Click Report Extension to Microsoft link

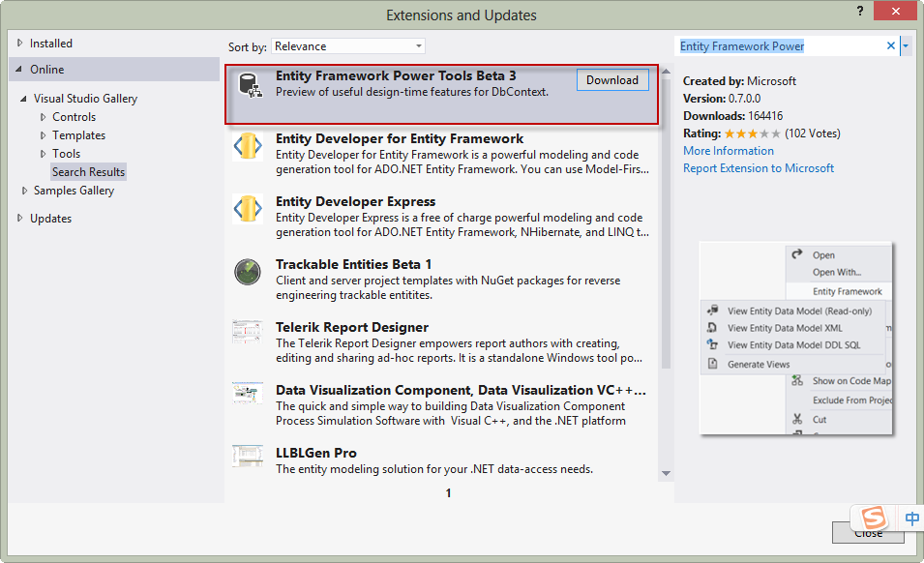[759, 168]
